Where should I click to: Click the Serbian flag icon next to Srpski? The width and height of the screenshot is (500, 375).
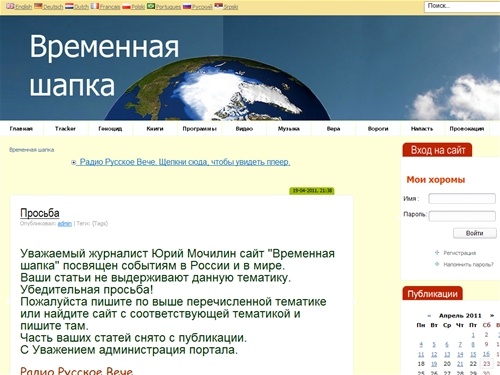click(218, 6)
